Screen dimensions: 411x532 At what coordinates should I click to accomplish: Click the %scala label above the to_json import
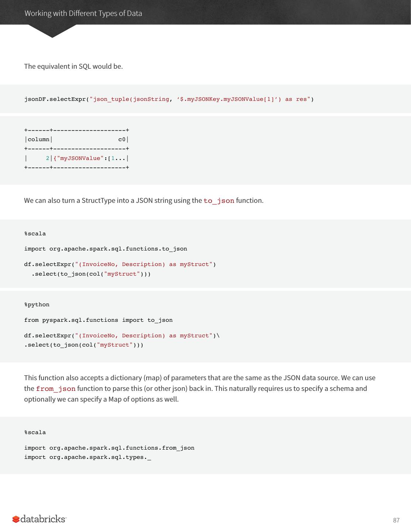coord(35,233)
